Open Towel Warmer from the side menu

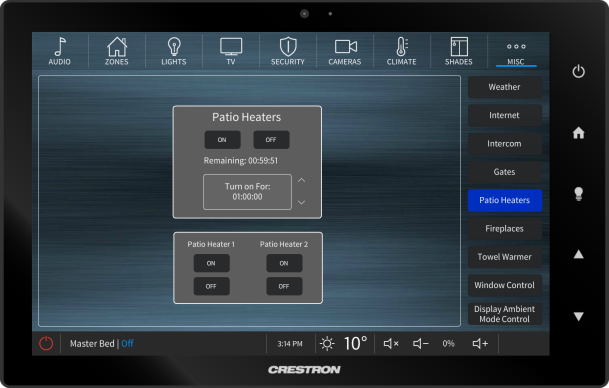(x=505, y=257)
